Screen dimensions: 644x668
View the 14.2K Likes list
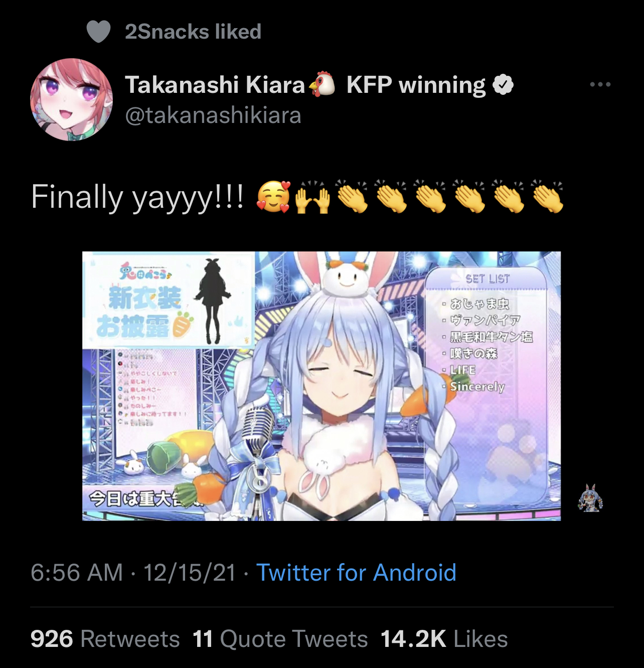coord(444,639)
